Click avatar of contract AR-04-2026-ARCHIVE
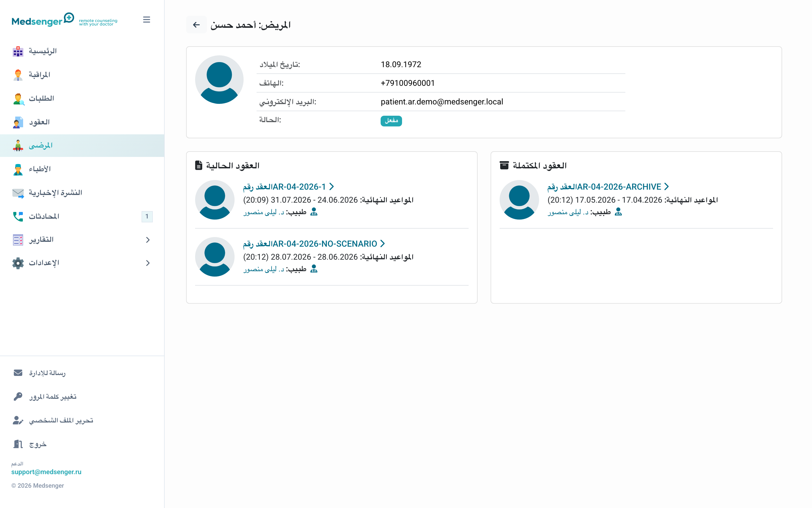 point(519,200)
